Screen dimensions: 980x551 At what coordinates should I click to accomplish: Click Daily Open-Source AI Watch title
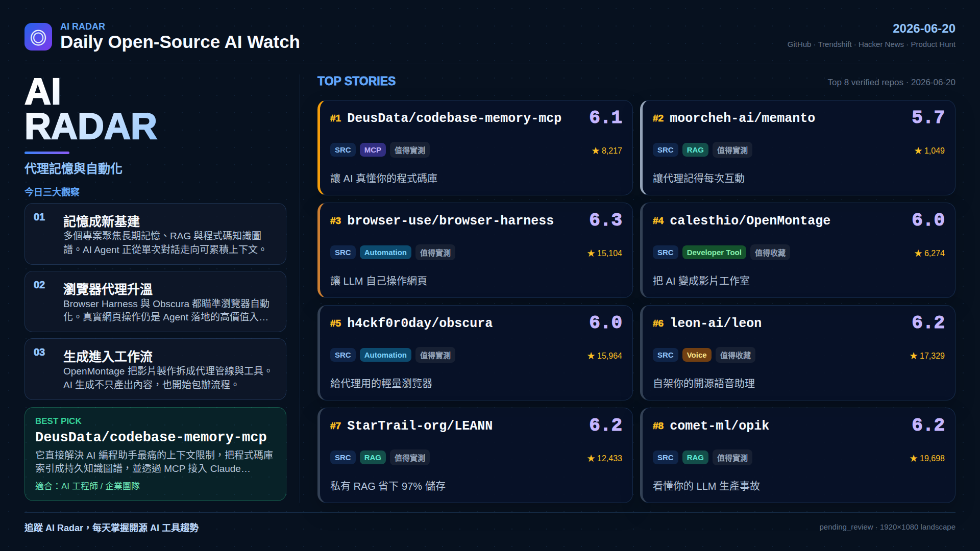(x=180, y=42)
